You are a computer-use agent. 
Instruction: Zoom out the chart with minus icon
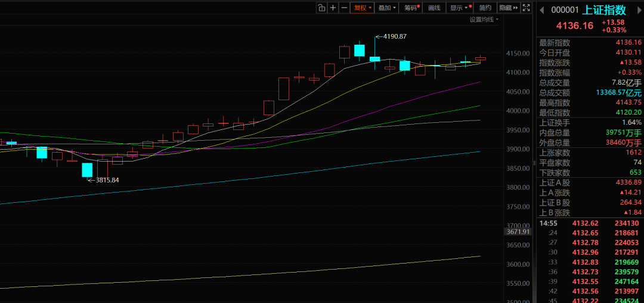tap(343, 8)
